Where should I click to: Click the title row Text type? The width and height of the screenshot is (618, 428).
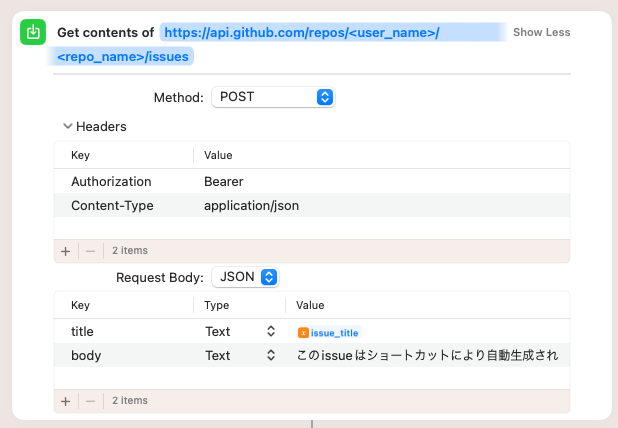point(218,331)
